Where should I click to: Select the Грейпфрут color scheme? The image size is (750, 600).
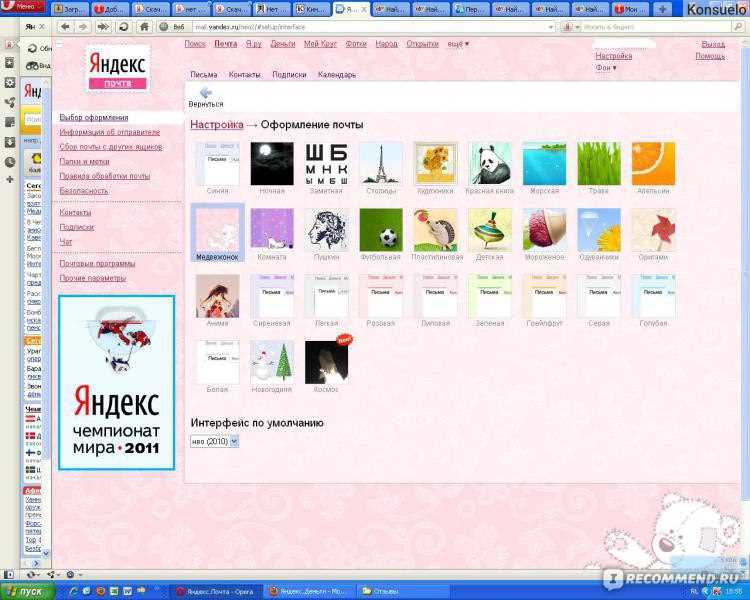point(544,296)
